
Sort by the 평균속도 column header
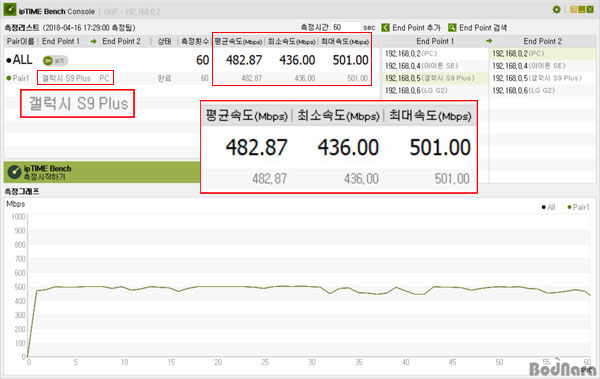pyautogui.click(x=238, y=41)
